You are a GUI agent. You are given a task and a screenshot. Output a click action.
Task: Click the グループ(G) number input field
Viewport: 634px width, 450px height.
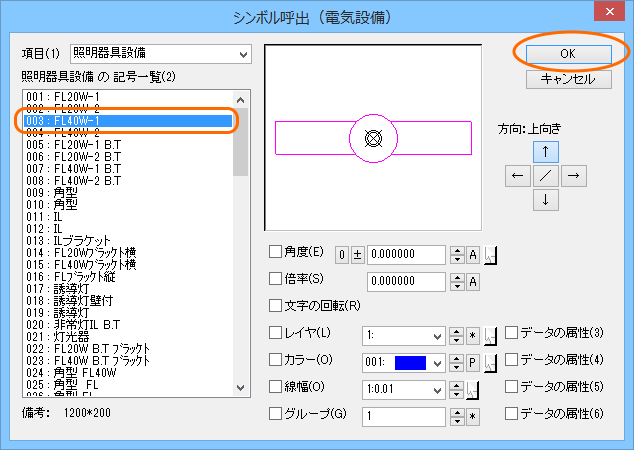[405, 415]
